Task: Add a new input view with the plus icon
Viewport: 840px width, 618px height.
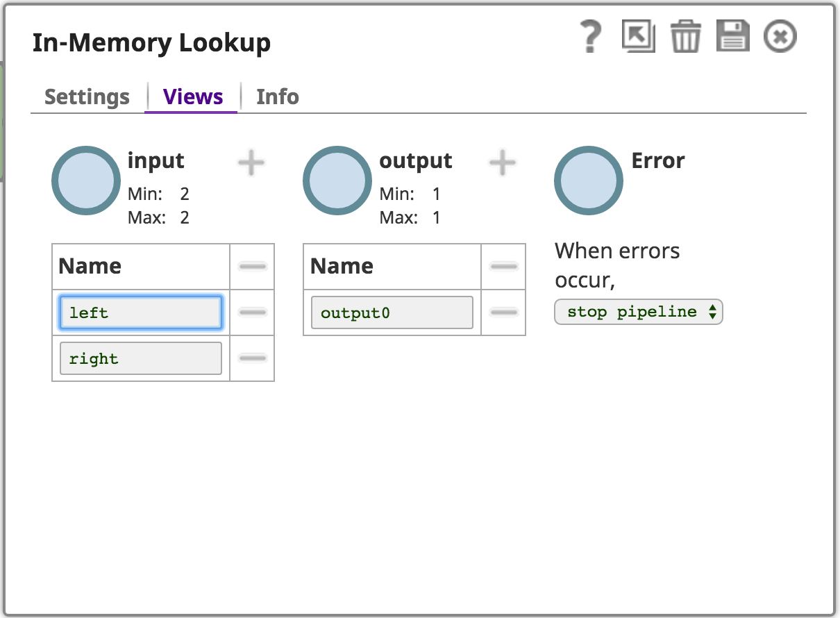Action: (x=251, y=162)
